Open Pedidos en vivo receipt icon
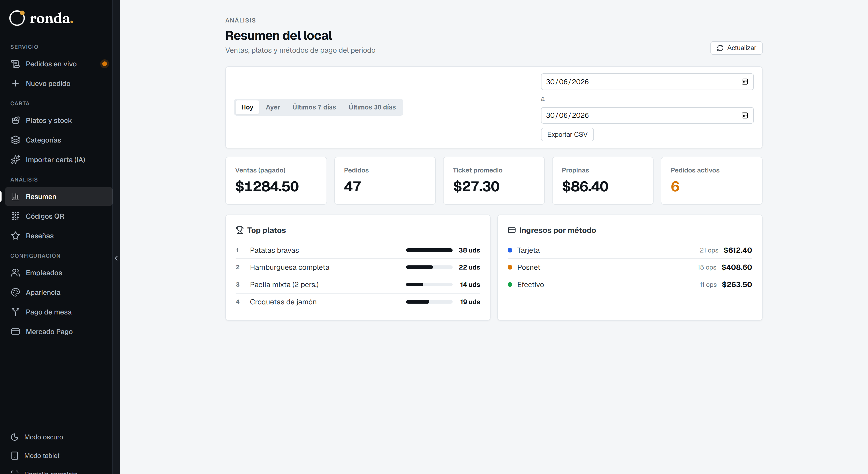This screenshot has height=474, width=868. (x=16, y=64)
